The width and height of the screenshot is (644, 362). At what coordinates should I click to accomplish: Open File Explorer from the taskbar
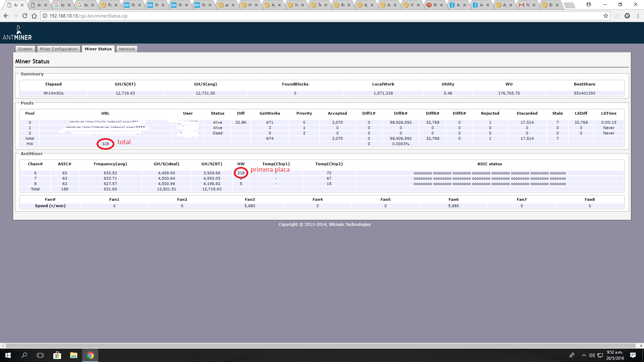[73, 355]
